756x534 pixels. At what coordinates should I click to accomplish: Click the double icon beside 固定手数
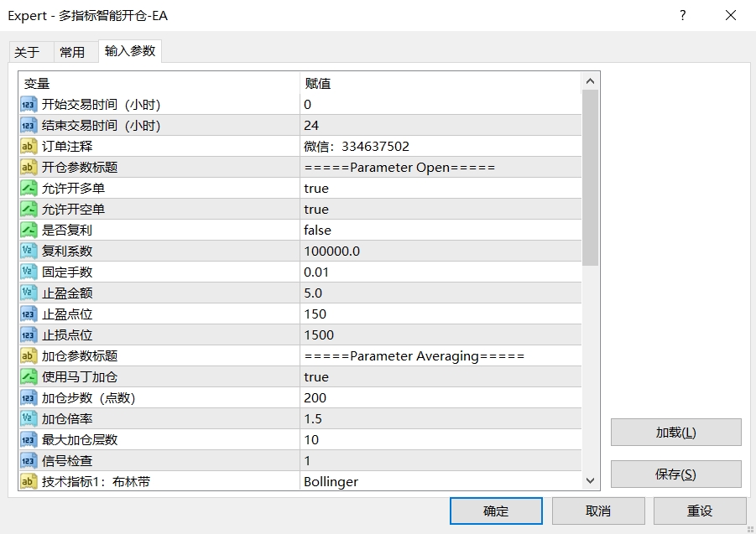(x=29, y=272)
